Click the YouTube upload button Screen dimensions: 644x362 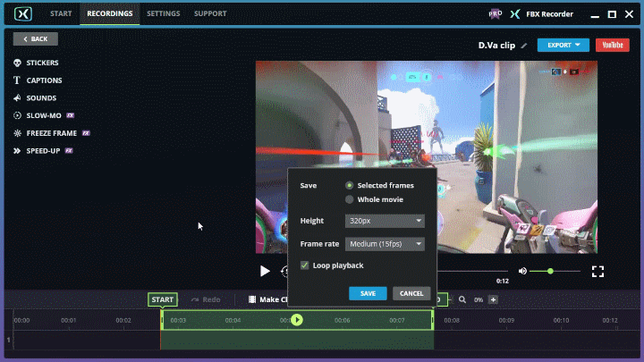click(613, 46)
